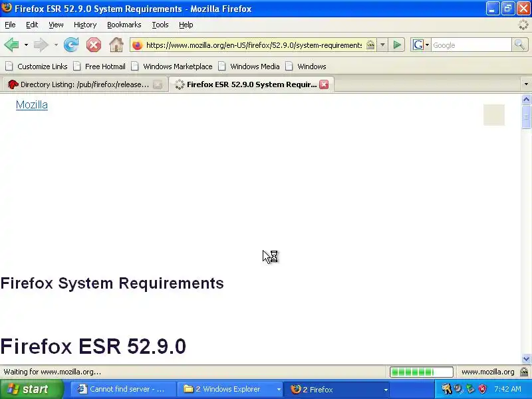Open the File menu
The image size is (532, 399).
[10, 25]
